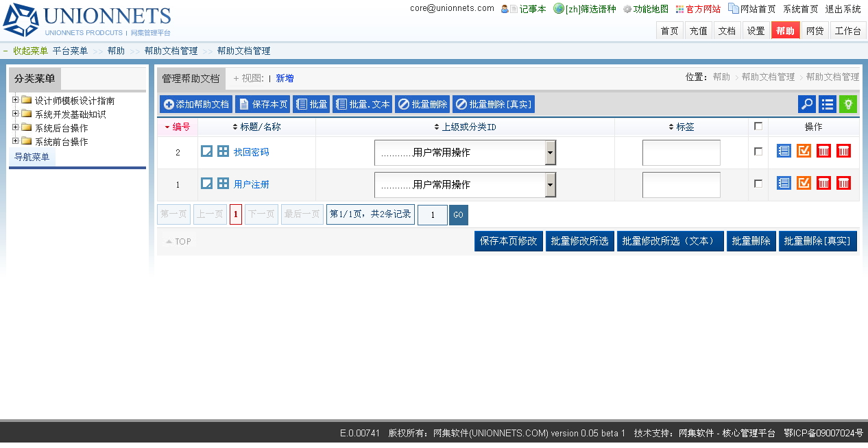
Task: Click the edit square icon beside 找回密码
Action: point(206,151)
